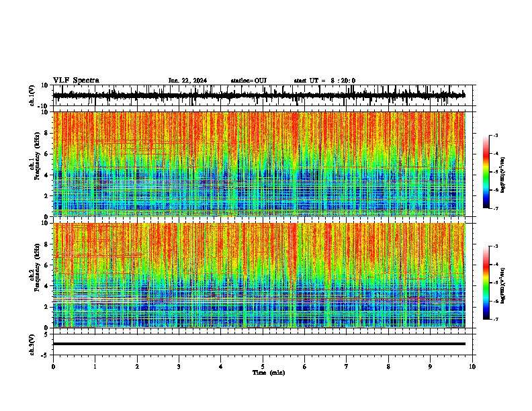Click ch.2 frequency axis tick label "4"
This screenshot has width=532, height=411.
click(x=46, y=286)
